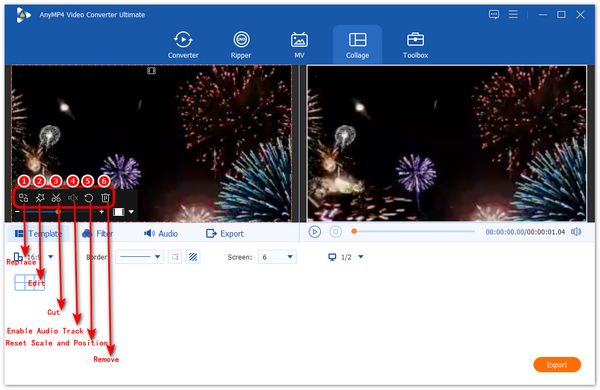
Task: Click the minus zoom-out button on clip
Action: 17,212
